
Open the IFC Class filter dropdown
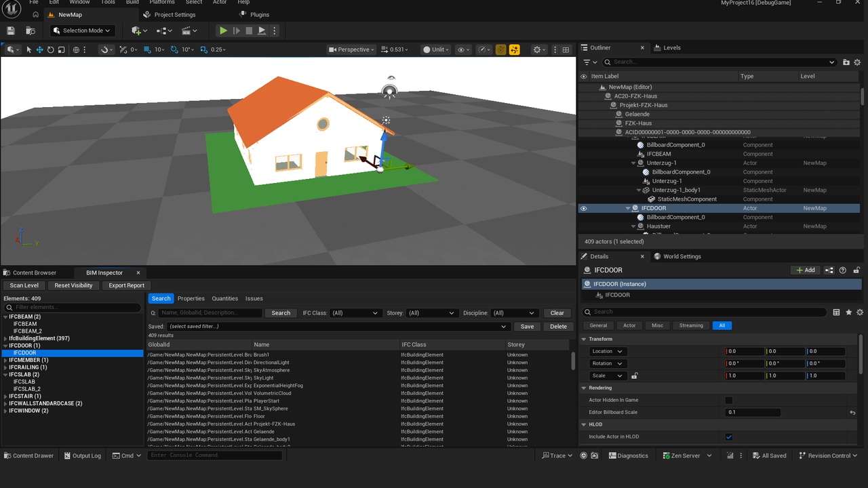pyautogui.click(x=355, y=313)
